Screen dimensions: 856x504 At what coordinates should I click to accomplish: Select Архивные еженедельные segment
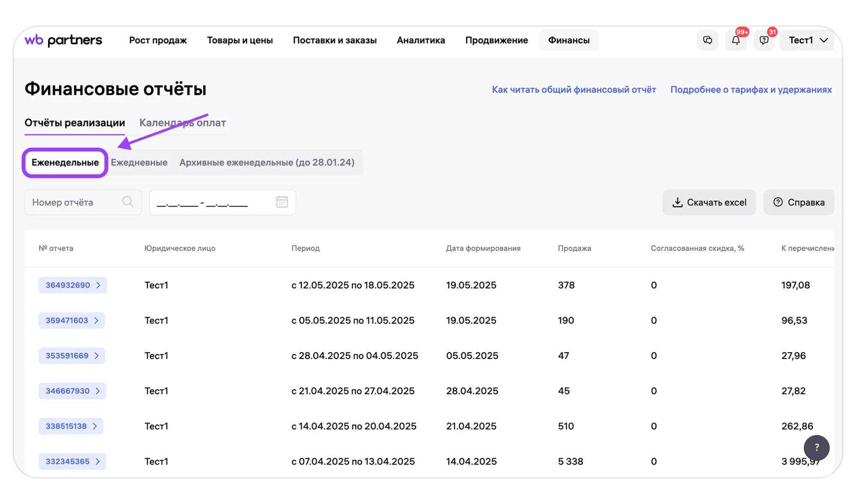tap(267, 162)
